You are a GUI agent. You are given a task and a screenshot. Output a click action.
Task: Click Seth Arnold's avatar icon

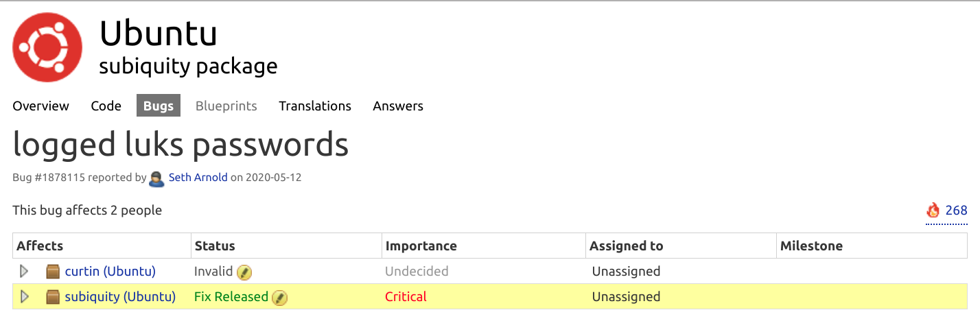(x=157, y=178)
